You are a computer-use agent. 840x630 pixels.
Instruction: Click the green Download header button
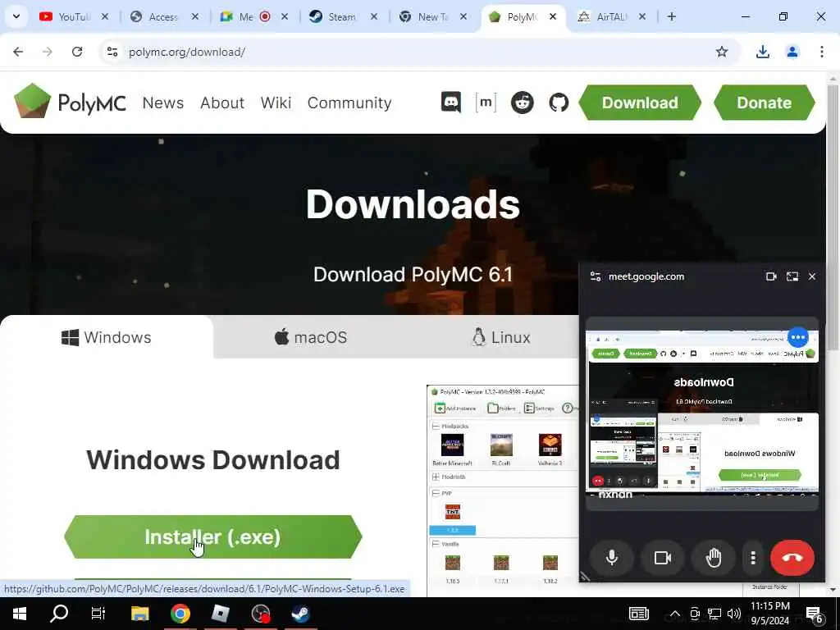coord(640,103)
